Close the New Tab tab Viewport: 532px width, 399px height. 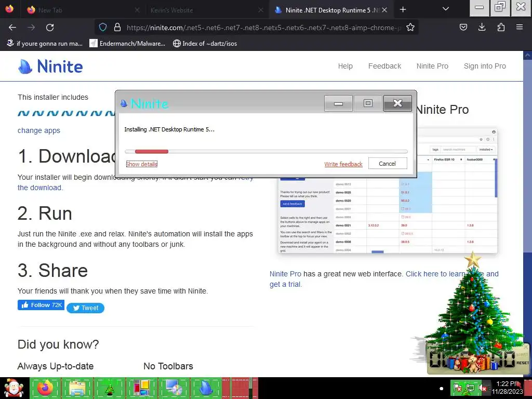coord(137,10)
